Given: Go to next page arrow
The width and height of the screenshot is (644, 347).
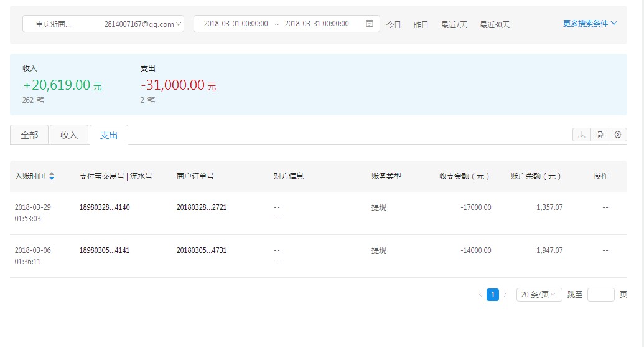Looking at the screenshot, I should pyautogui.click(x=505, y=295).
